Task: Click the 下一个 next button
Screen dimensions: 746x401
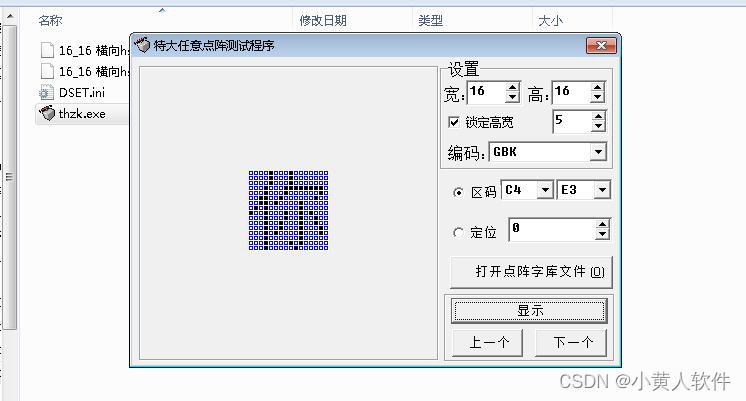Action: [571, 342]
